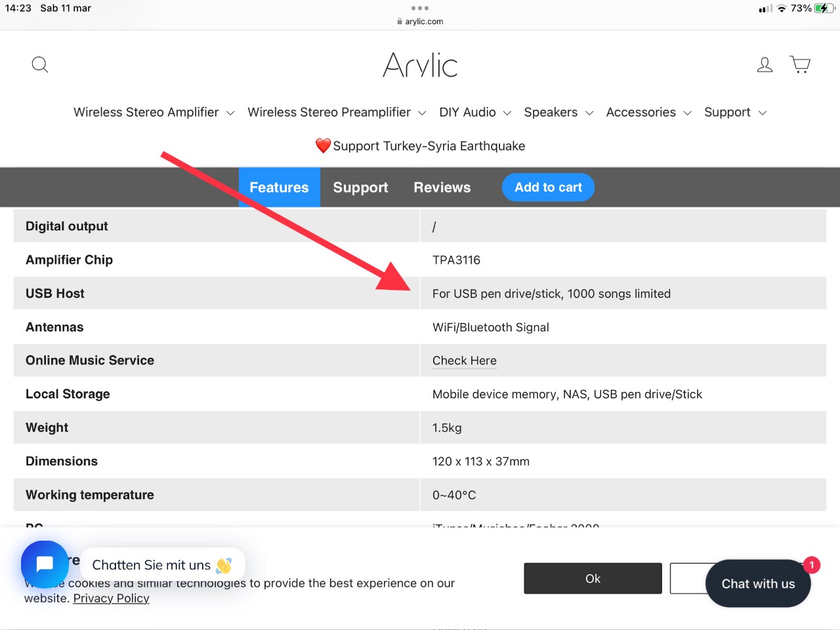
Task: Open the blue chat bubble icon
Action: pyautogui.click(x=45, y=564)
